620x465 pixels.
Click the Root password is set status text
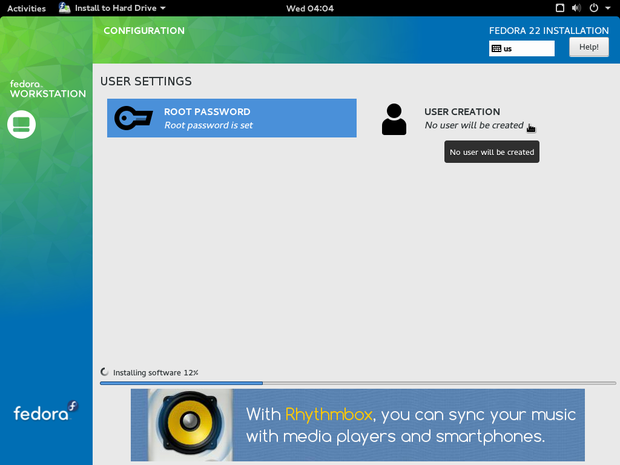[208, 125]
